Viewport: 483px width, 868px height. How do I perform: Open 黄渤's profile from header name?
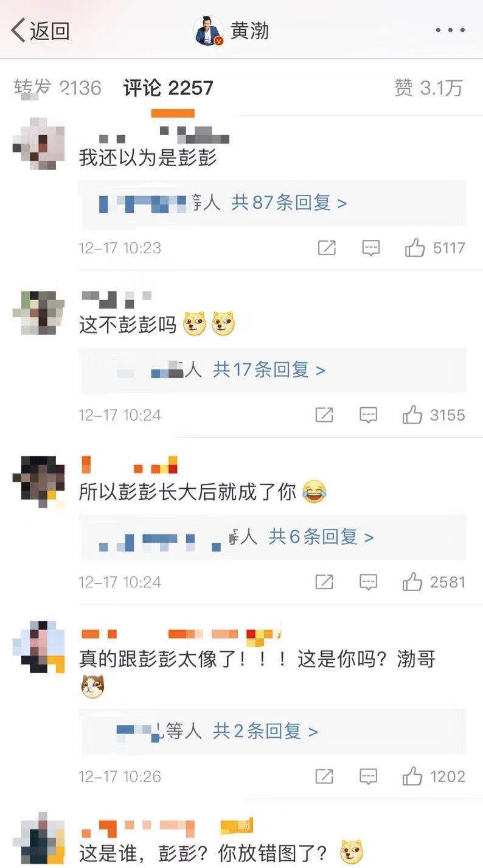pos(250,30)
